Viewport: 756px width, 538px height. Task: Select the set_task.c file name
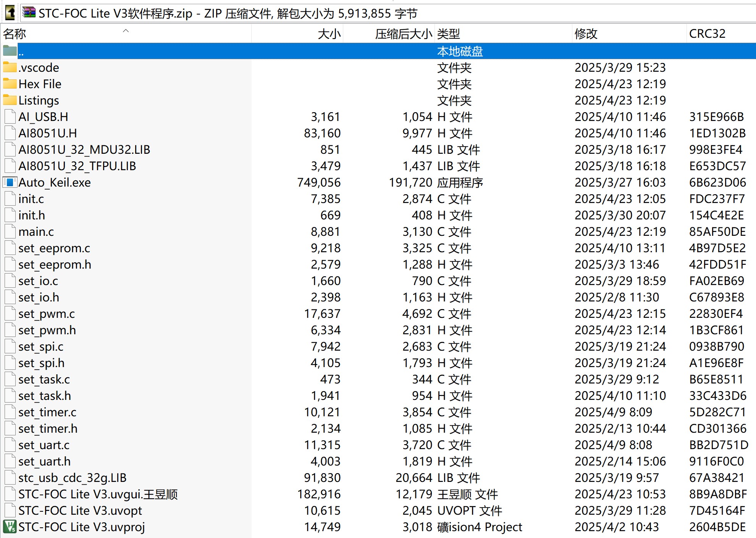[x=44, y=379]
